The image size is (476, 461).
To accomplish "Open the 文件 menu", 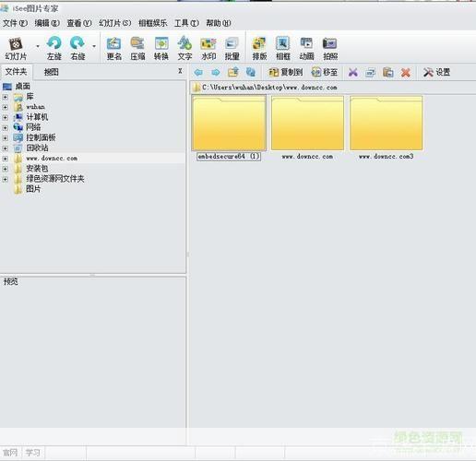I will click(x=15, y=23).
